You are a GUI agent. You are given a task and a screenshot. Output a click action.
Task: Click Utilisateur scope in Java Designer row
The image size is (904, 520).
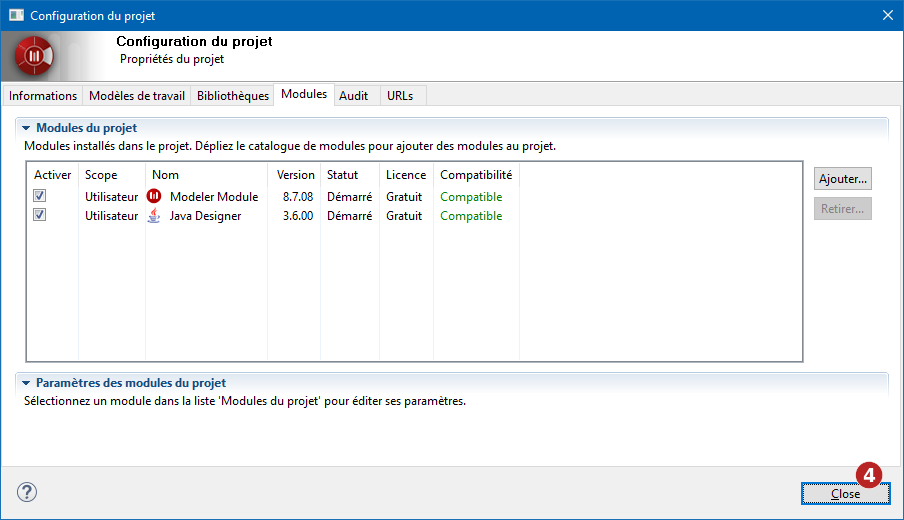pyautogui.click(x=112, y=216)
